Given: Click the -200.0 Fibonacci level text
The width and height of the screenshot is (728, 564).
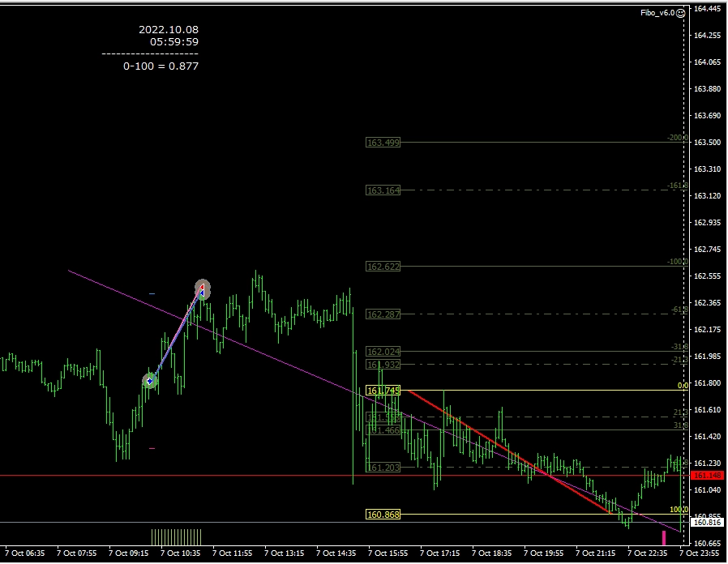Looking at the screenshot, I should 678,138.
